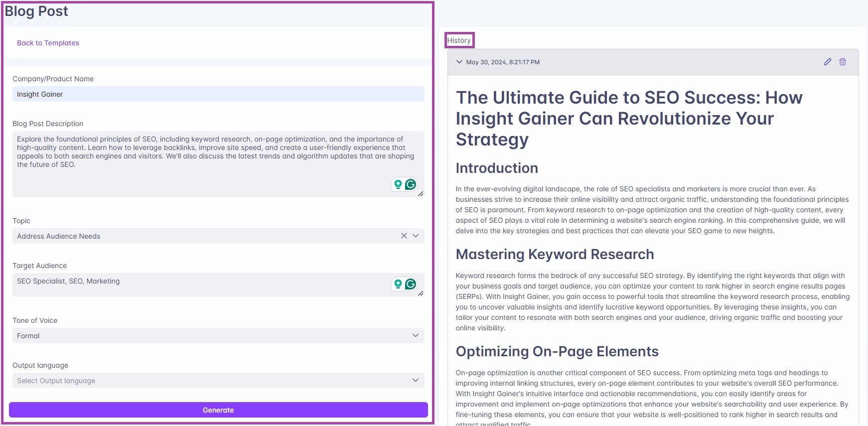Focus the Company/Product Name field
The height and width of the screenshot is (426, 868).
click(x=218, y=94)
